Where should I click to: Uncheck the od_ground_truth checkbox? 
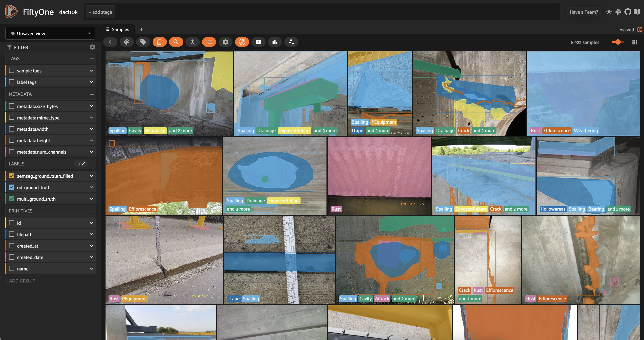tap(12, 187)
